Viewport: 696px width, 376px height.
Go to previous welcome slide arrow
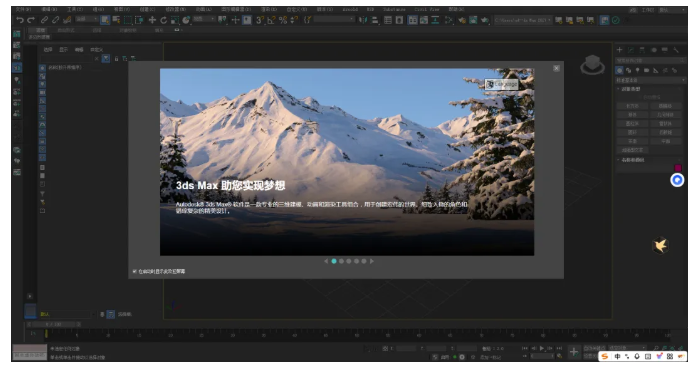(326, 261)
